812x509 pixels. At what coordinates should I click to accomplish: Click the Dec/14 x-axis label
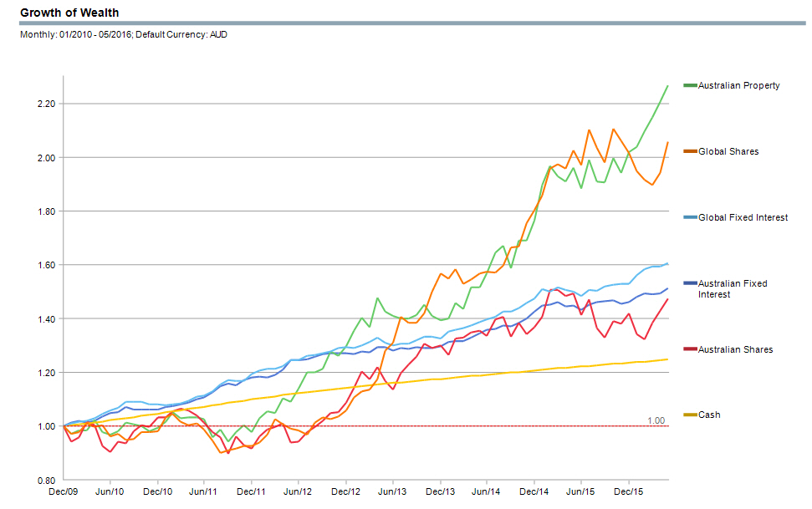[x=534, y=491]
